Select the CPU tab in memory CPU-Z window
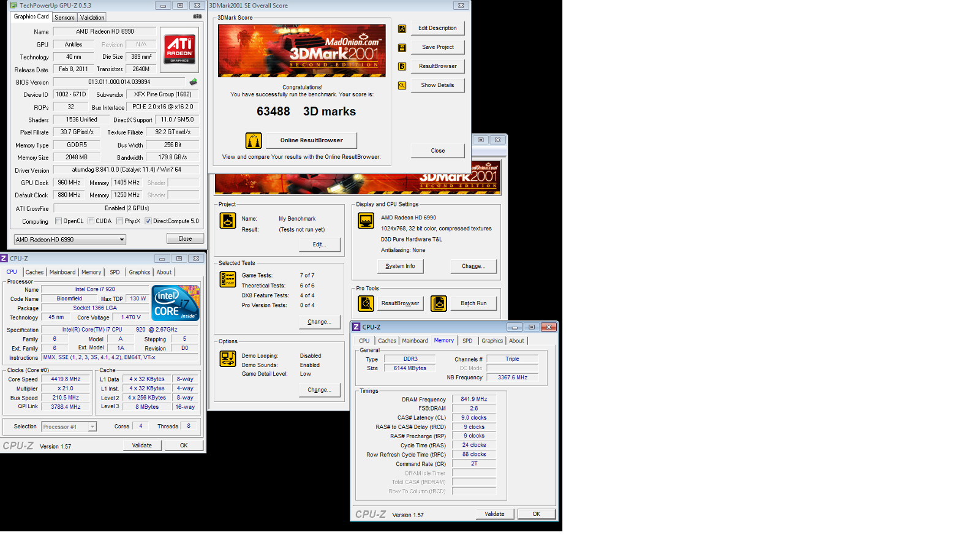 pos(364,341)
